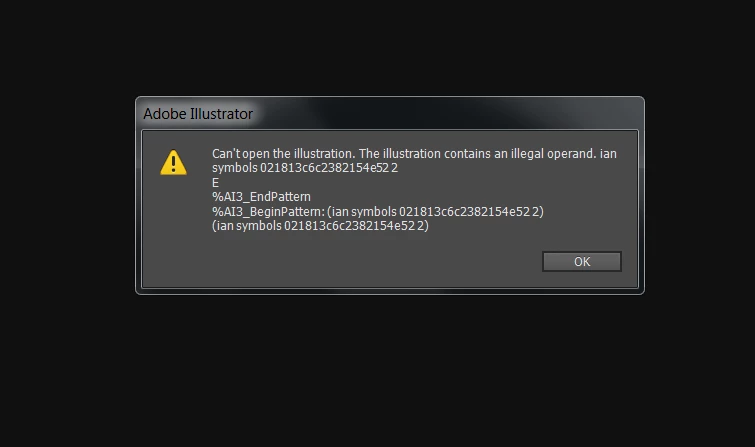Screen dimensions: 755x447
Task: Click the dark area left of the dialog
Action: click(67, 195)
